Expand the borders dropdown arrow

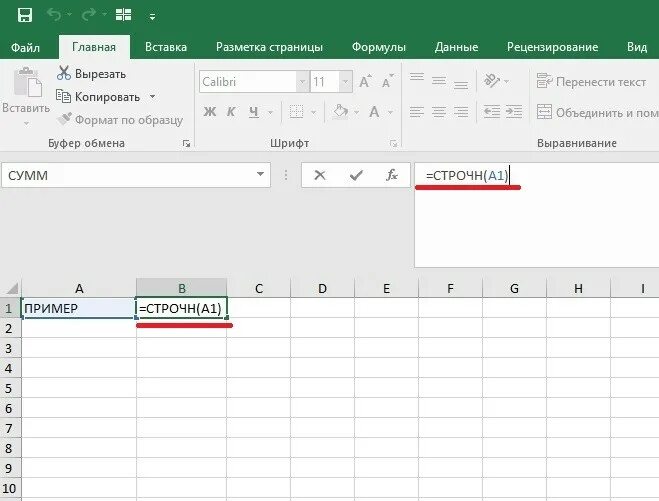tap(314, 113)
